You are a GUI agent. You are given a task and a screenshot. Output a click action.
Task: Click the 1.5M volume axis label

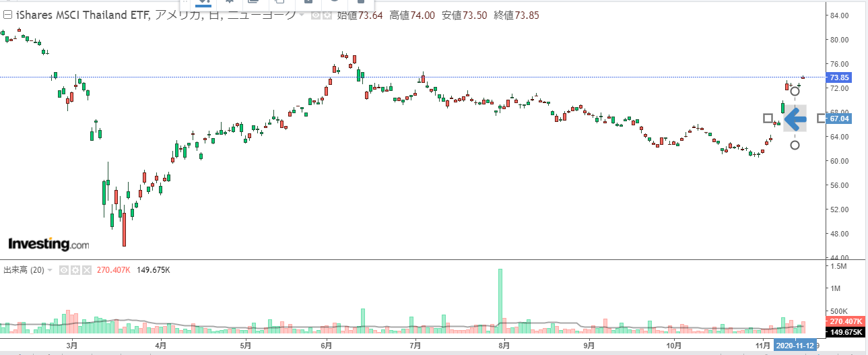pos(839,267)
